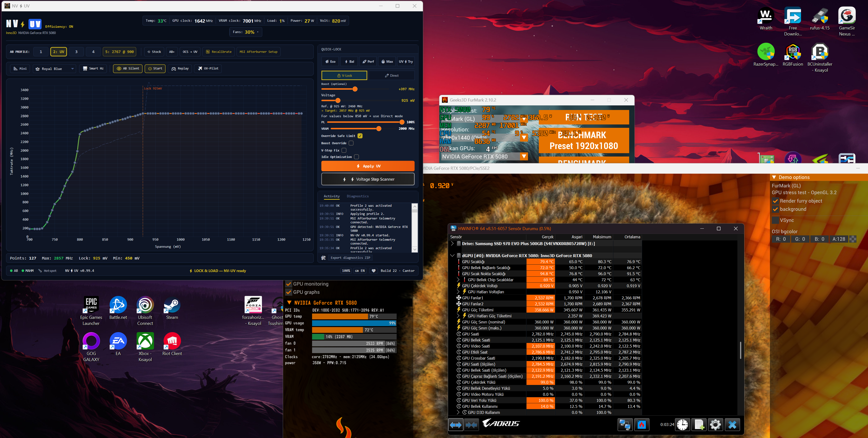868x438 pixels.
Task: Open the EA desktop shortcut
Action: tap(118, 344)
